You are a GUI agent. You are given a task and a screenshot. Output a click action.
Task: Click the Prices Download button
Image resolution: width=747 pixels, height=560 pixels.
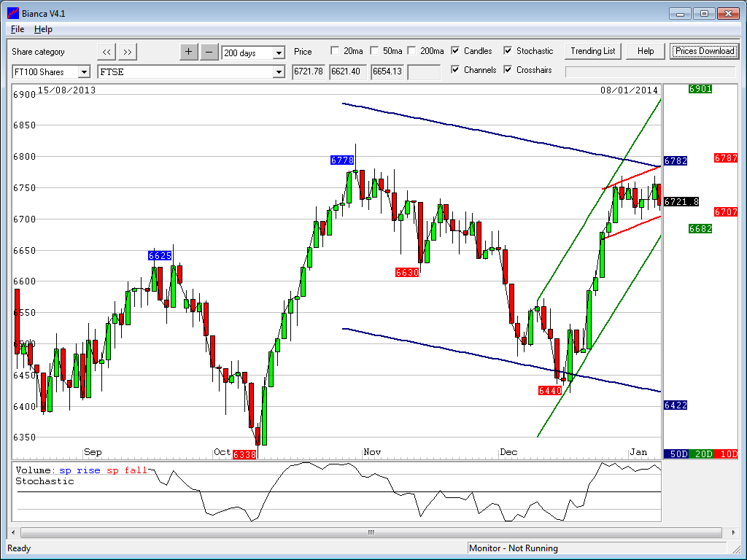coord(704,51)
